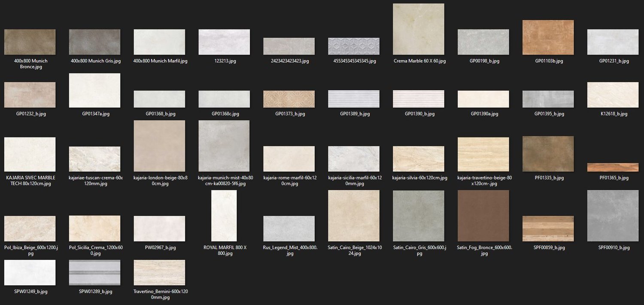Pick the kajaria-rome-marfil-60x120cm thumbnail

289,159
